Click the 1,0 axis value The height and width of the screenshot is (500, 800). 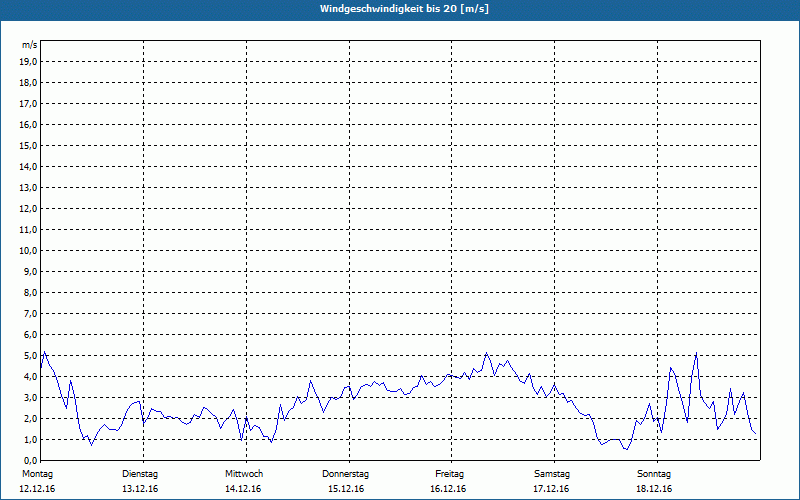30,439
